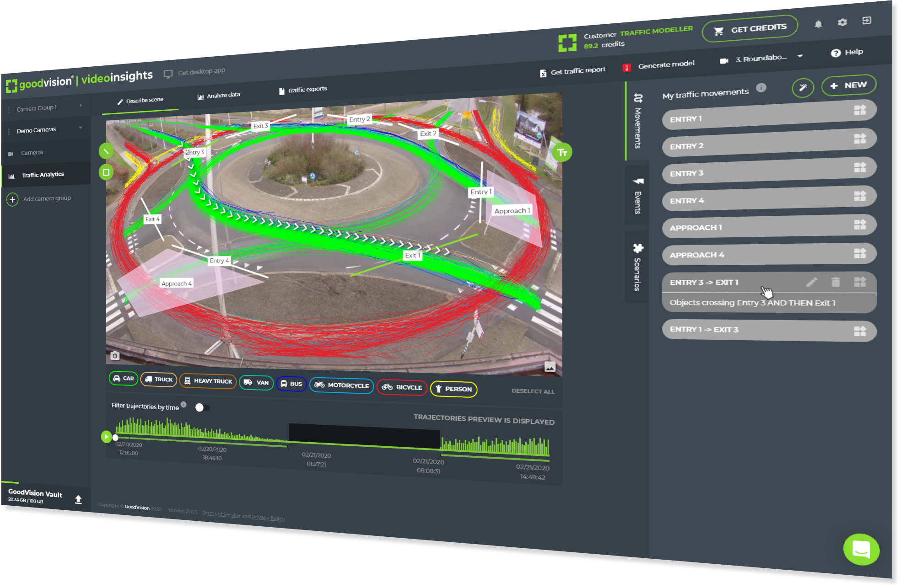The width and height of the screenshot is (901, 588).
Task: Expand the APPROACH 4 movement row
Action: (x=769, y=254)
